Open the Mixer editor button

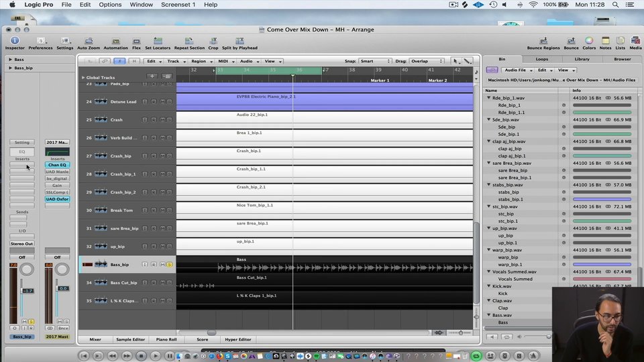click(95, 339)
